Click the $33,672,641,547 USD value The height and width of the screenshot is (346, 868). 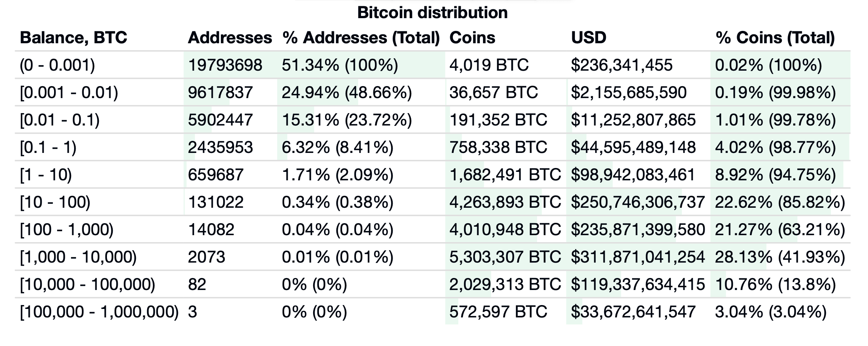(633, 312)
